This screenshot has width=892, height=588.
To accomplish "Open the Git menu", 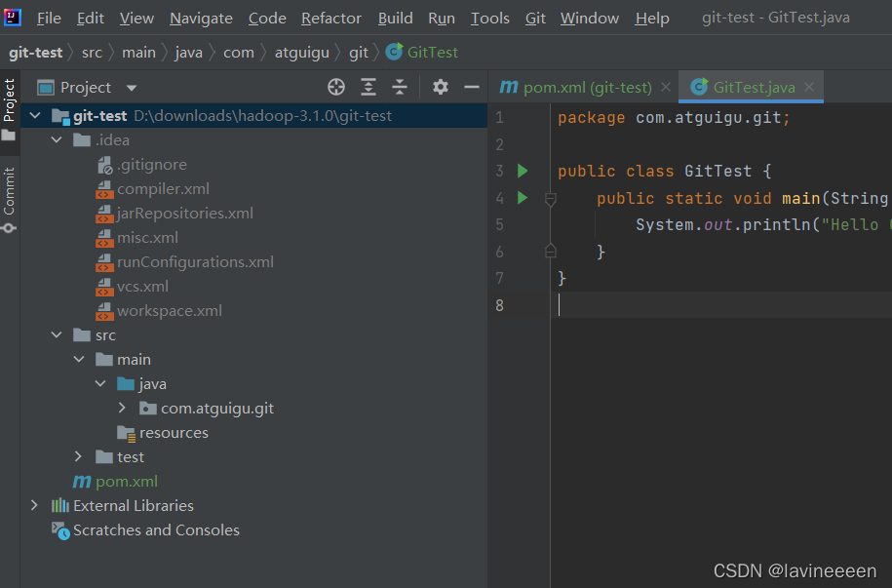I will click(535, 19).
